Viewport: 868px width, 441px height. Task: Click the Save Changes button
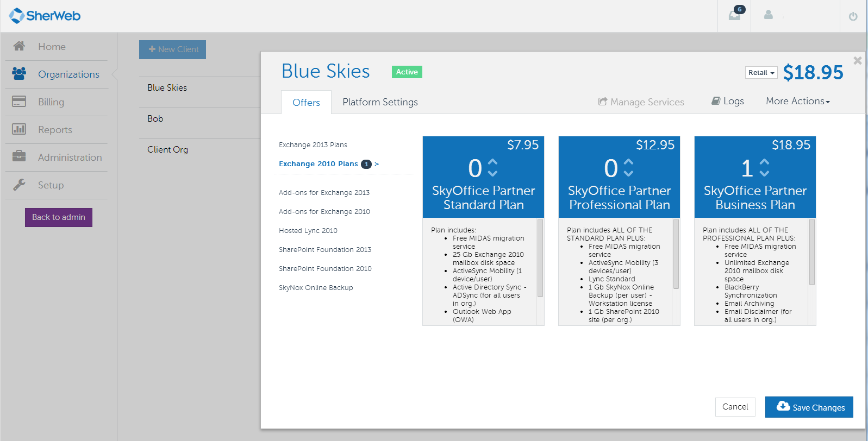coord(809,407)
